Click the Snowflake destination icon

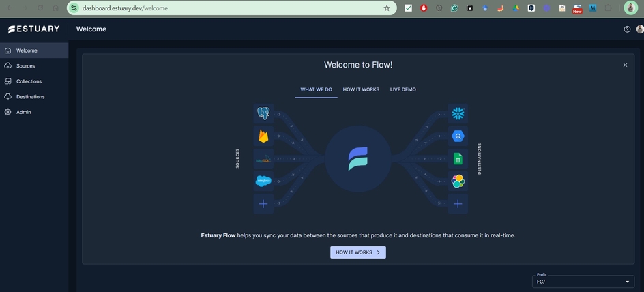458,113
